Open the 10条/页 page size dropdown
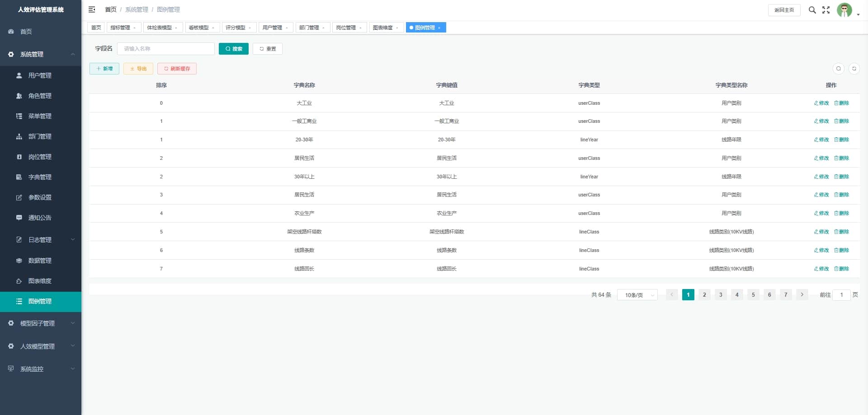Image resolution: width=868 pixels, height=415 pixels. click(x=637, y=295)
